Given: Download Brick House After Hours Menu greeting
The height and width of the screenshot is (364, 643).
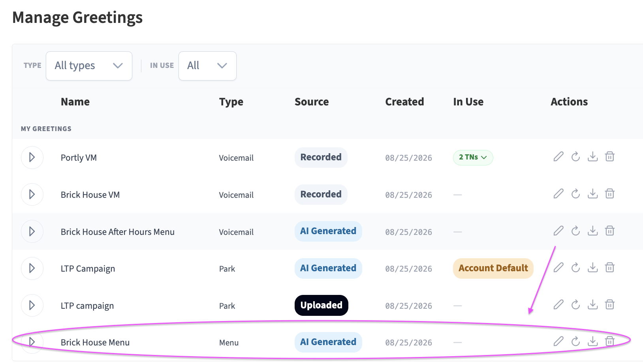Looking at the screenshot, I should 593,231.
